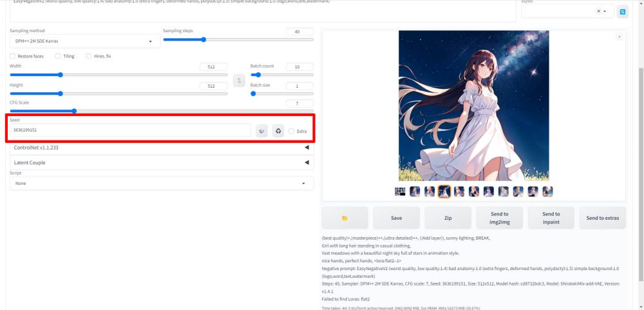Click the dice icon to randomize seed
Viewport: 644px width, 310px height.
pyautogui.click(x=261, y=131)
